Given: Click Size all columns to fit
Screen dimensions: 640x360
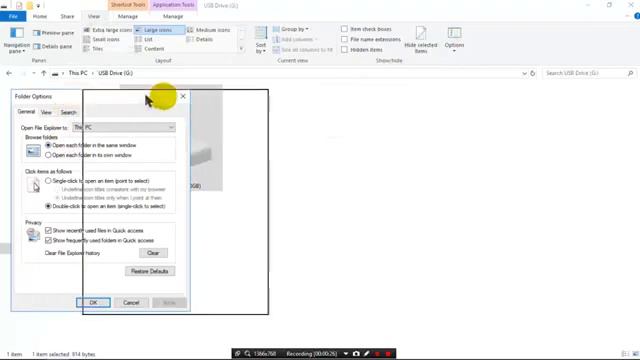Looking at the screenshot, I should (302, 49).
